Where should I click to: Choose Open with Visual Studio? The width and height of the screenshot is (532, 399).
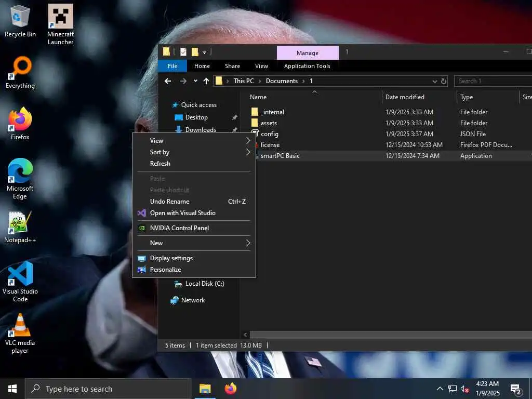click(194, 213)
